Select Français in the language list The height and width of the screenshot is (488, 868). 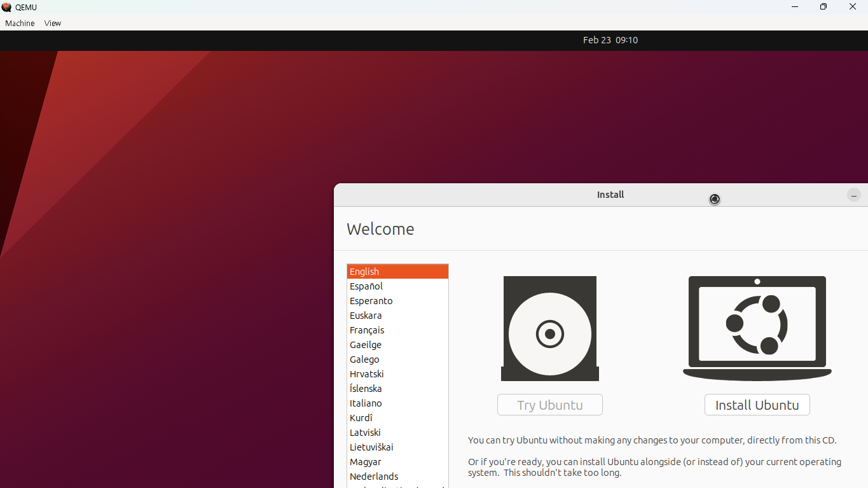[397, 330]
